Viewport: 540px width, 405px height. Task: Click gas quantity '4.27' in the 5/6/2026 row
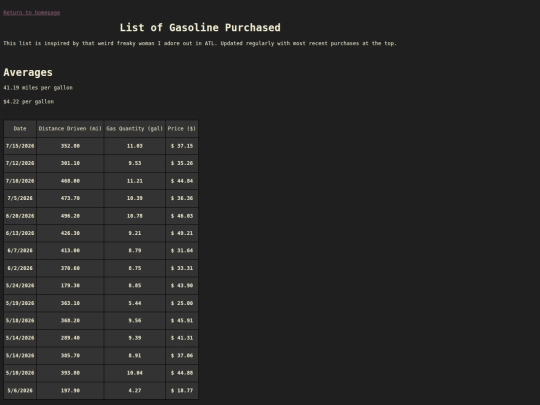(135, 391)
